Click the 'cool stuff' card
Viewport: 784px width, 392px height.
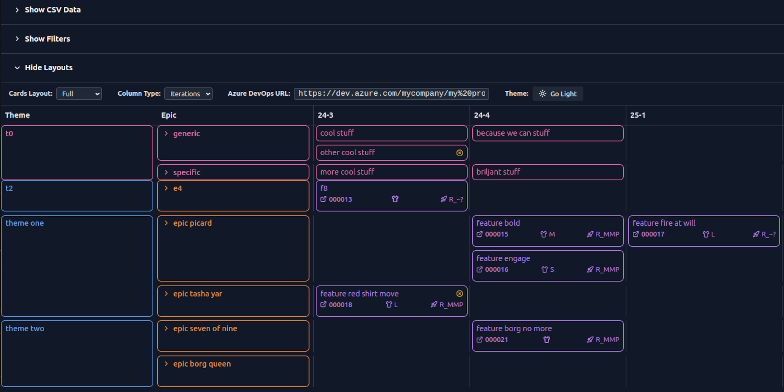(392, 134)
